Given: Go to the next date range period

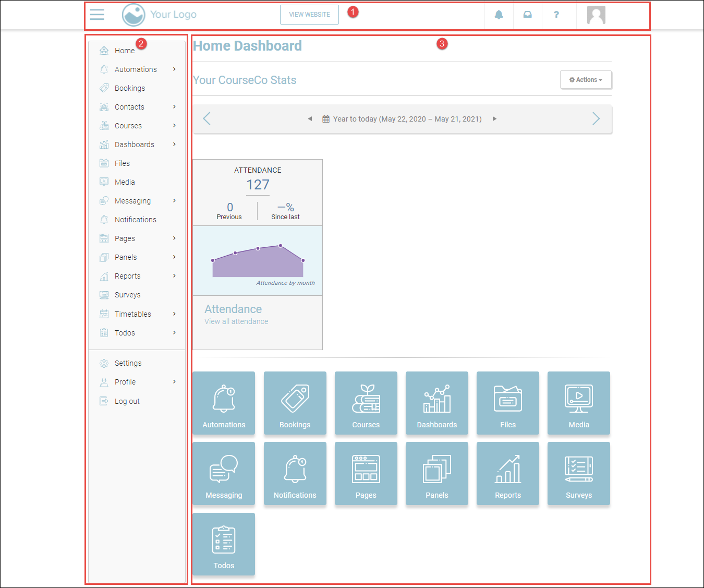Looking at the screenshot, I should [596, 119].
